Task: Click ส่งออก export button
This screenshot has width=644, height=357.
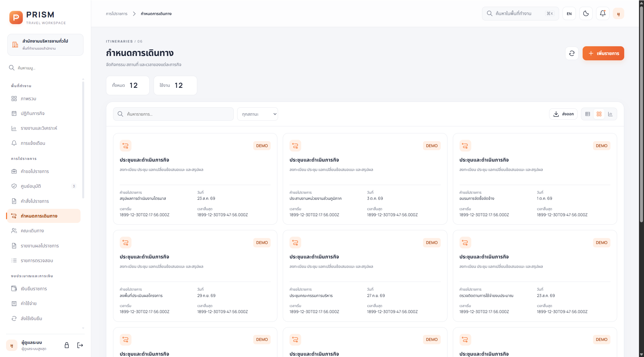Action: point(563,114)
